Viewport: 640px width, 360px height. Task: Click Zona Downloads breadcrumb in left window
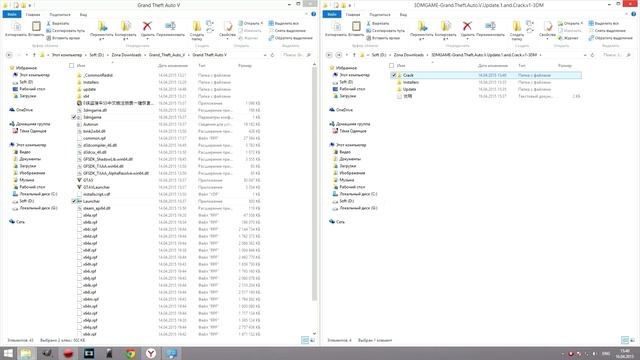(126, 55)
